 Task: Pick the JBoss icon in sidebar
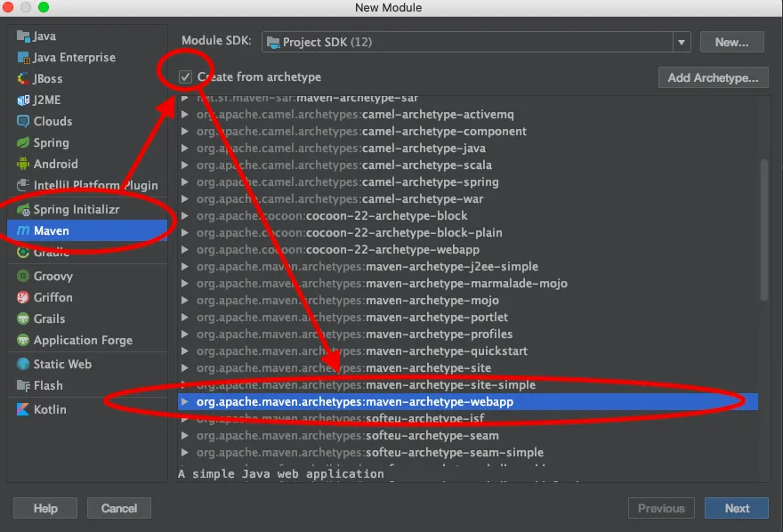click(23, 79)
